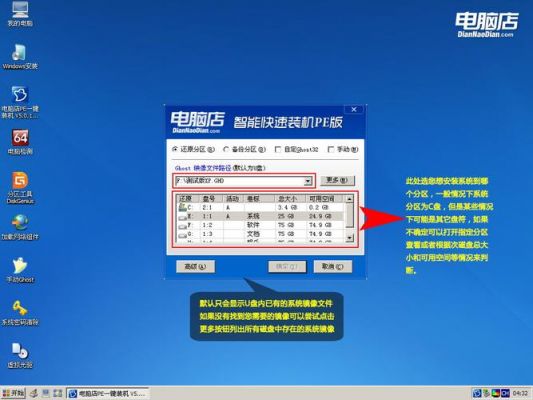Open the 虚拟光驱 desktop icon

pyautogui.click(x=20, y=356)
